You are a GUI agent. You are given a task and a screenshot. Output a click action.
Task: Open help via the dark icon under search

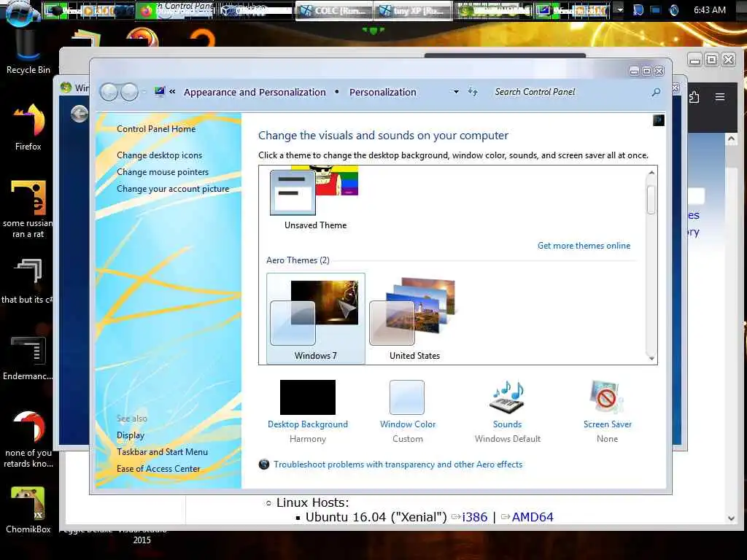click(659, 120)
